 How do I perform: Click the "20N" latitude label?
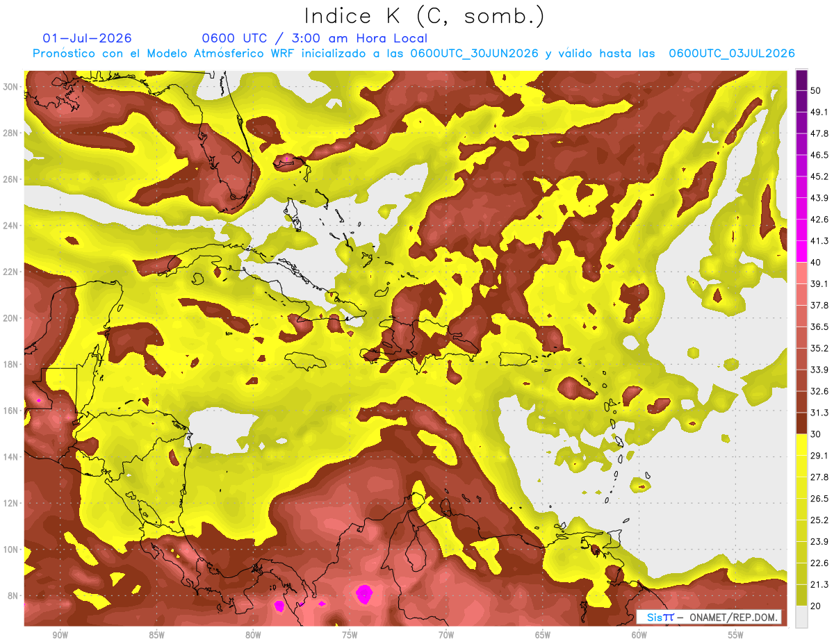(11, 318)
